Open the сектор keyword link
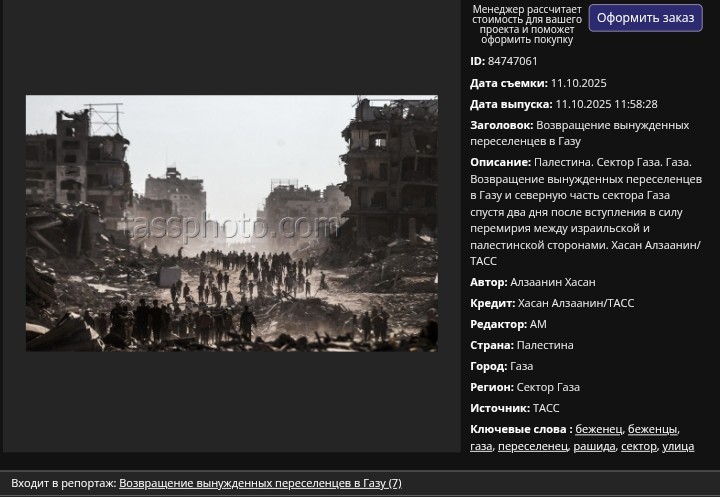 click(638, 446)
